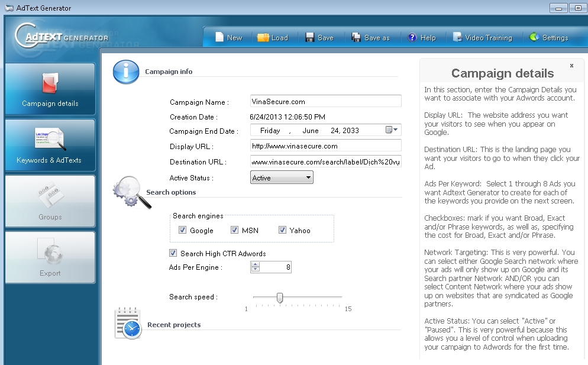Click the Ads Per Engine value field

click(x=275, y=267)
